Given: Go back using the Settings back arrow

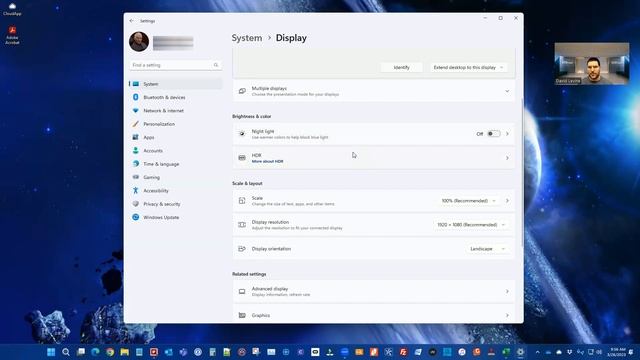Looking at the screenshot, I should [131, 21].
